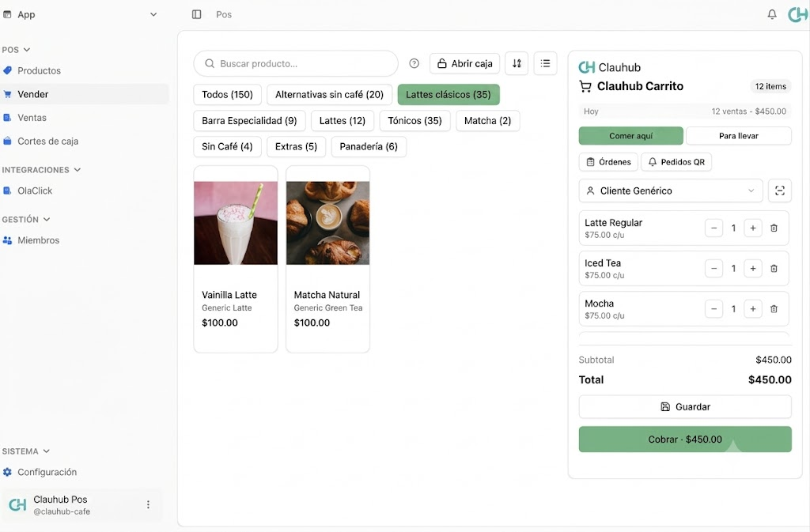
Task: Open the Cliente Genérico dropdown
Action: [671, 191]
